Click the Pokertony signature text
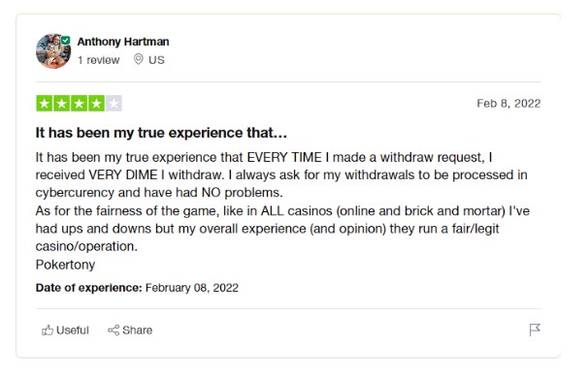 [65, 265]
